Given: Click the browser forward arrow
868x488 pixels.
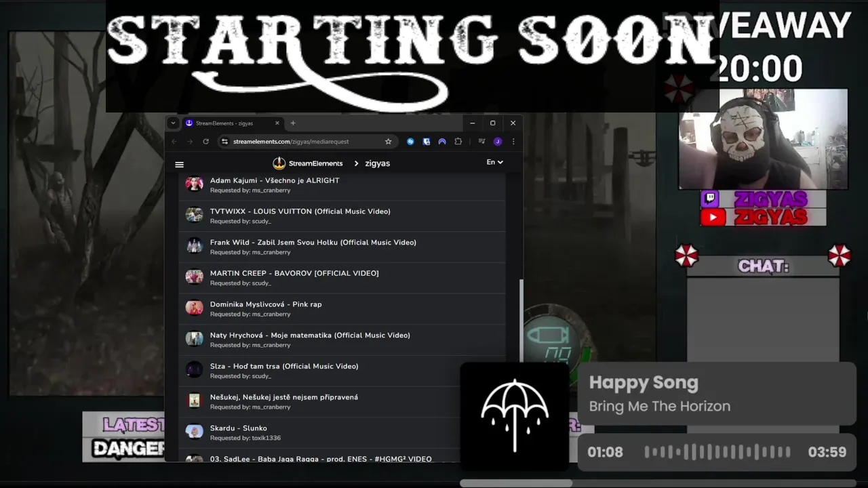Looking at the screenshot, I should pos(190,142).
